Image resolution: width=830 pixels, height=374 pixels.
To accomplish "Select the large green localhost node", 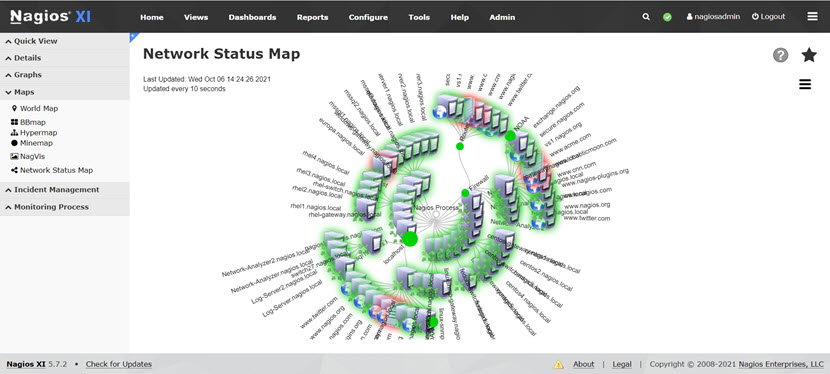I will (410, 239).
